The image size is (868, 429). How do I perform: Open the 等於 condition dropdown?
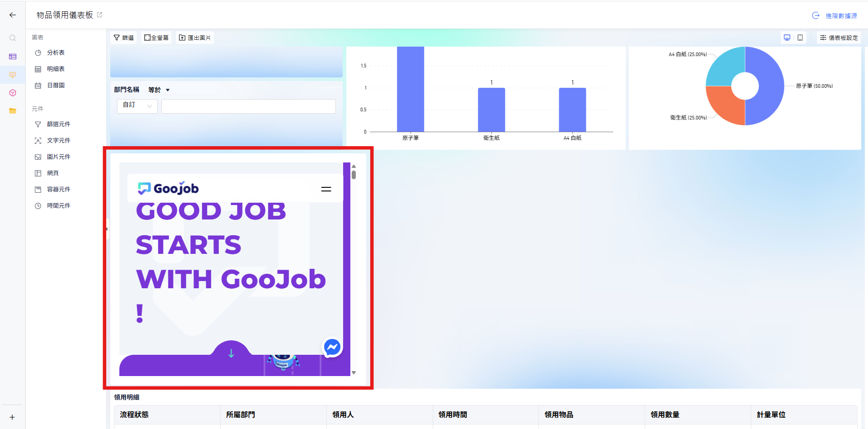(159, 90)
